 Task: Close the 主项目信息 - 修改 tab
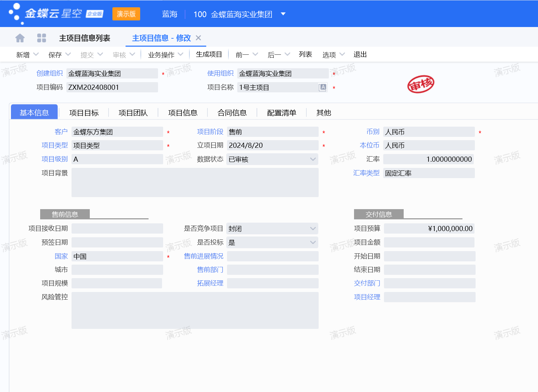[x=198, y=38]
